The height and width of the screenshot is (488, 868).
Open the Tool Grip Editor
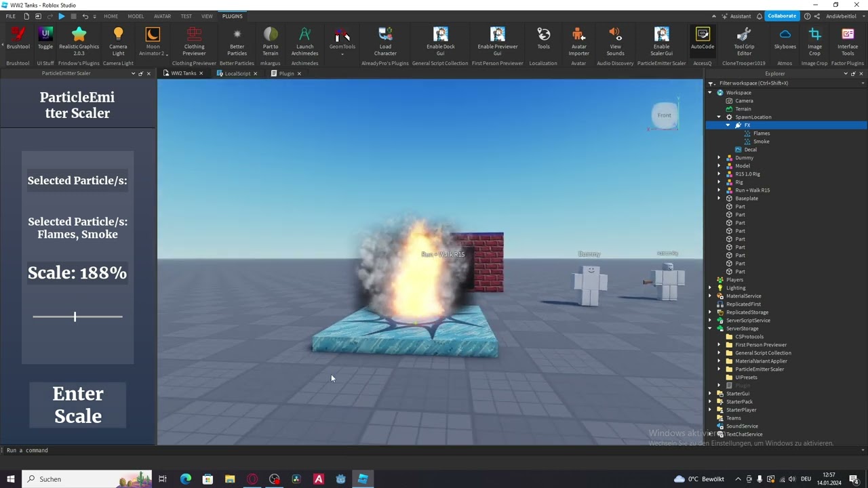click(x=744, y=41)
